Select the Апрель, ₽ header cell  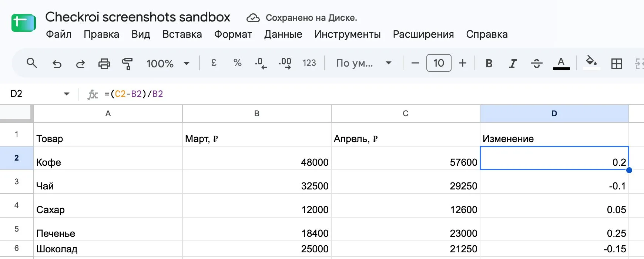click(x=406, y=135)
